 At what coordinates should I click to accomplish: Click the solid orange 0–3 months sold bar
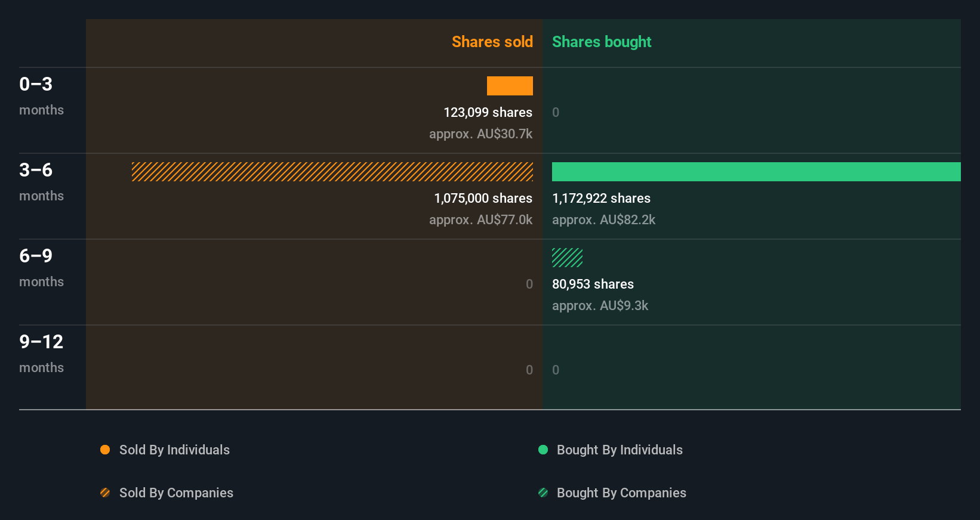click(x=510, y=86)
